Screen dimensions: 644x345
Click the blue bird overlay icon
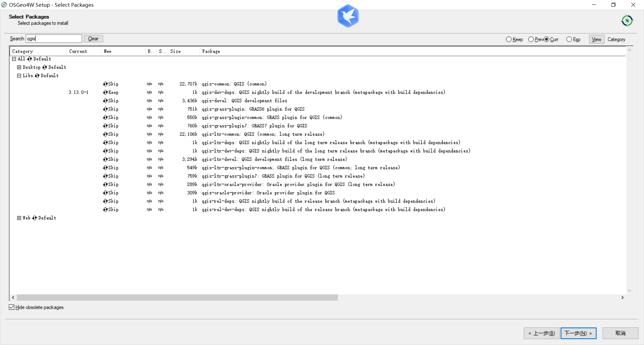click(x=348, y=16)
